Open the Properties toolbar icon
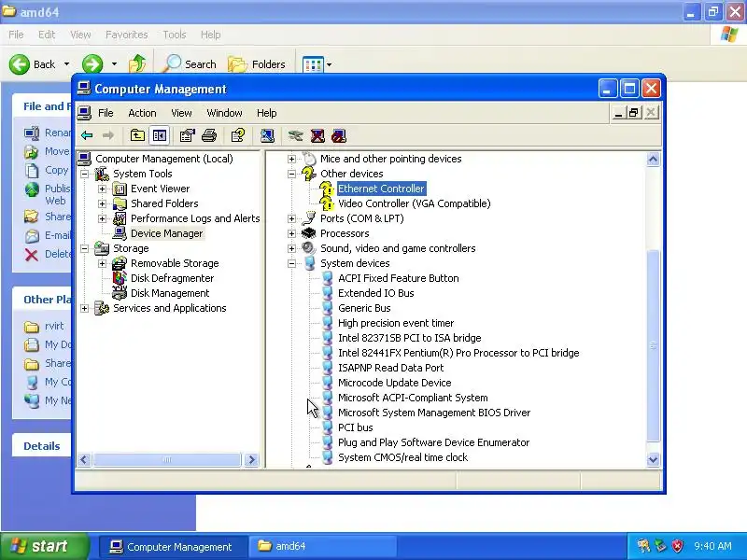747x560 pixels. [x=188, y=135]
